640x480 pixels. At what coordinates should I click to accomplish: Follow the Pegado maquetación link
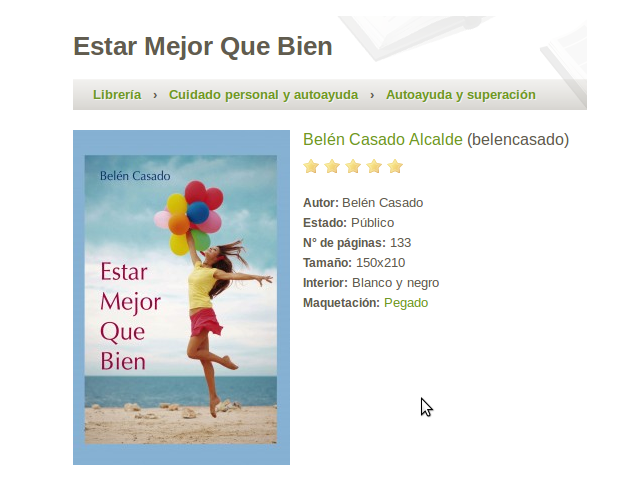(406, 303)
